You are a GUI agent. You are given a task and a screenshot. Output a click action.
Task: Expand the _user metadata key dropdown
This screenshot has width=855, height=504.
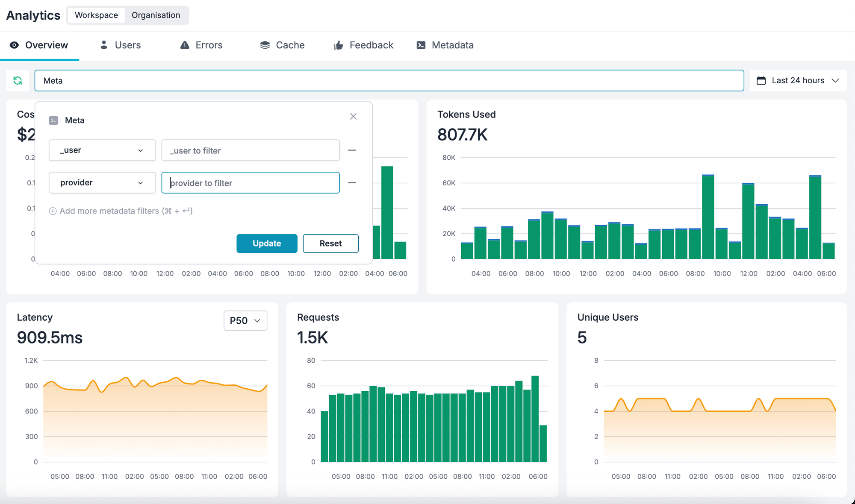(x=102, y=150)
